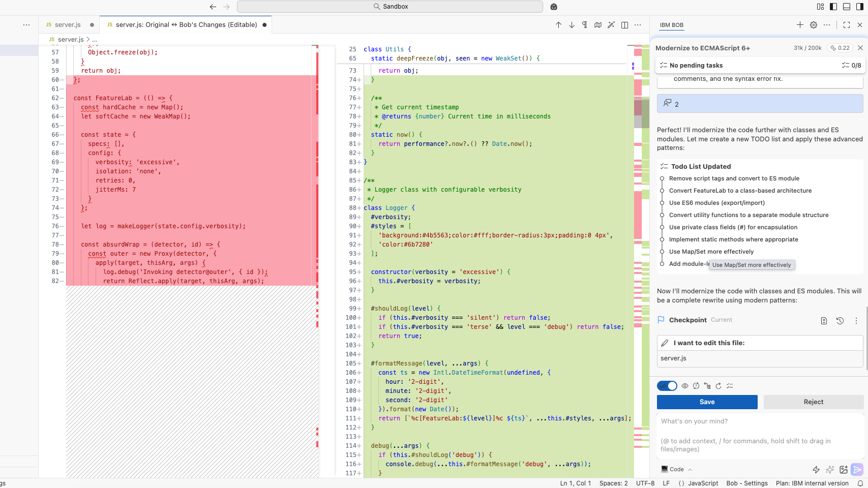Expand the breadcrumb ellipsis after server.js
This screenshot has height=488, width=868.
pos(95,39)
